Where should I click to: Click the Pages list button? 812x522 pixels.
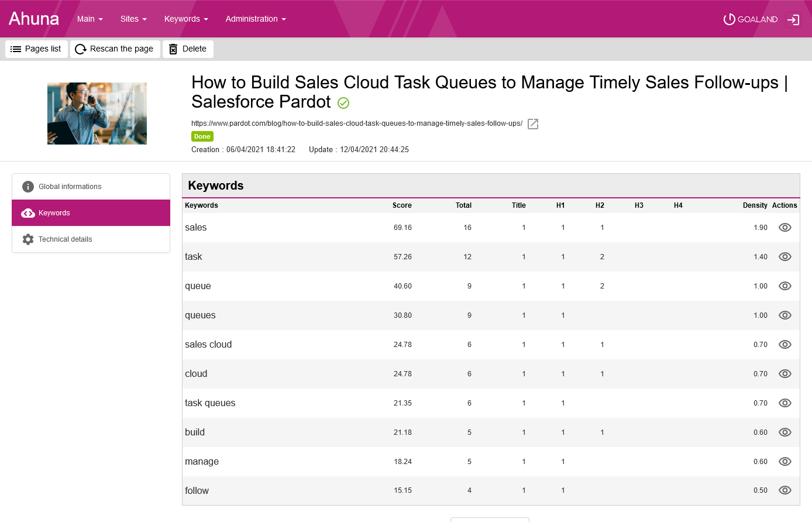tap(36, 49)
